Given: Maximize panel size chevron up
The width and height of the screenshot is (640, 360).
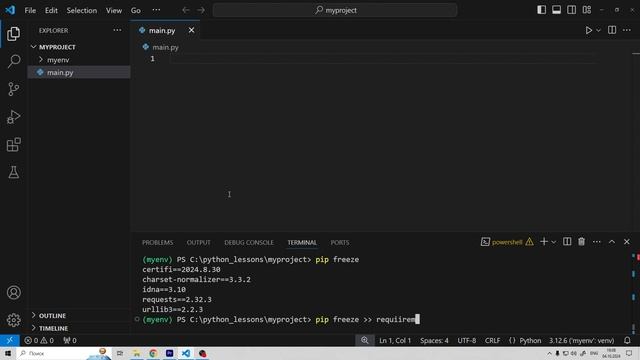Looking at the screenshot, I should pos(612,242).
